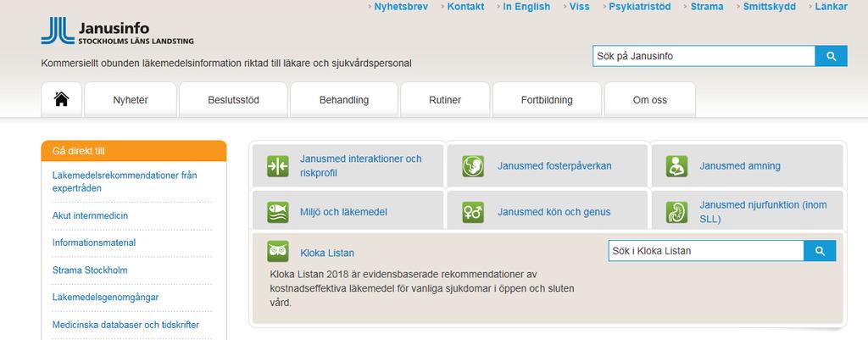Click the Kloka Listan search magnifier button

pos(820,251)
